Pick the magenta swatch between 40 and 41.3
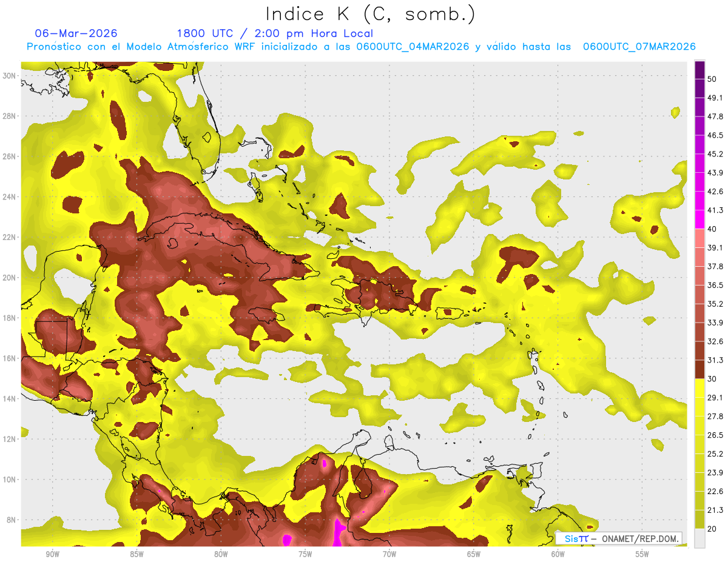The height and width of the screenshot is (562, 728). click(700, 219)
